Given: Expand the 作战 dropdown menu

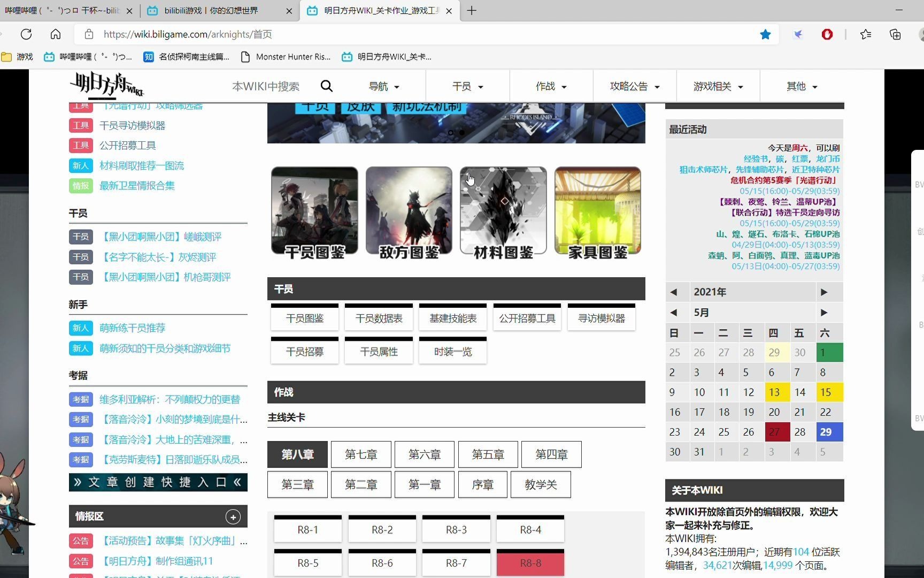Looking at the screenshot, I should click(551, 86).
